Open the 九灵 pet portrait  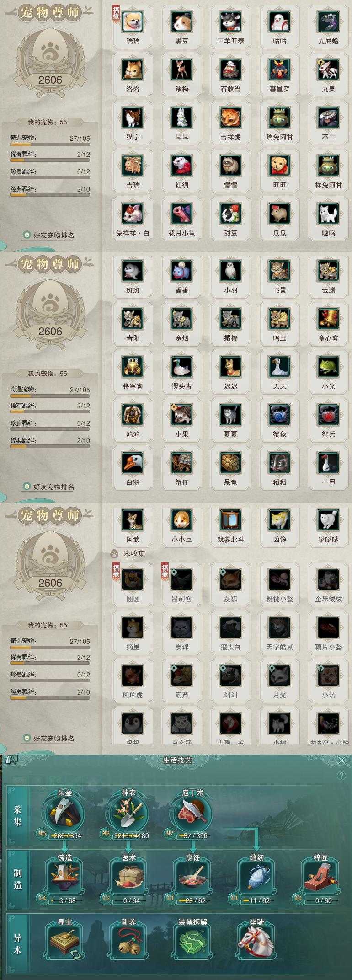(328, 70)
